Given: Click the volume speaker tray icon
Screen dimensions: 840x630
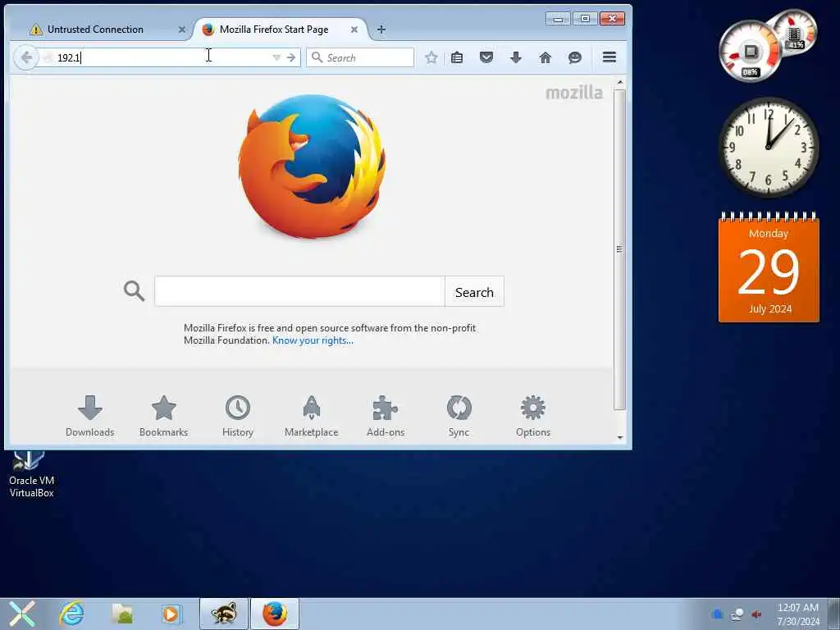Looking at the screenshot, I should (x=756, y=614).
